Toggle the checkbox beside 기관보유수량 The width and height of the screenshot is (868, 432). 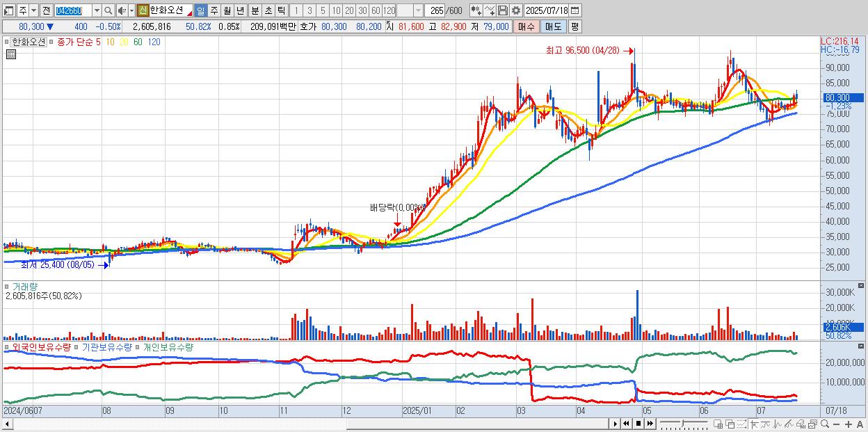(77, 346)
